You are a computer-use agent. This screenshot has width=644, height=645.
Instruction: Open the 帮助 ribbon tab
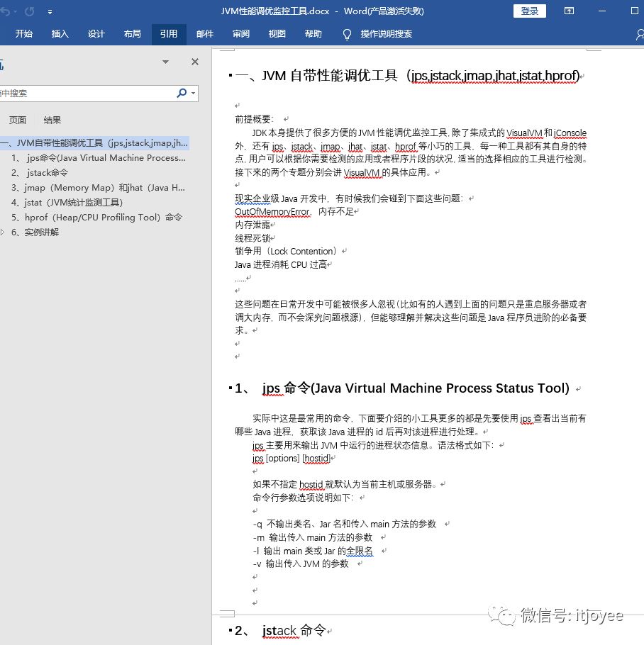click(x=313, y=34)
